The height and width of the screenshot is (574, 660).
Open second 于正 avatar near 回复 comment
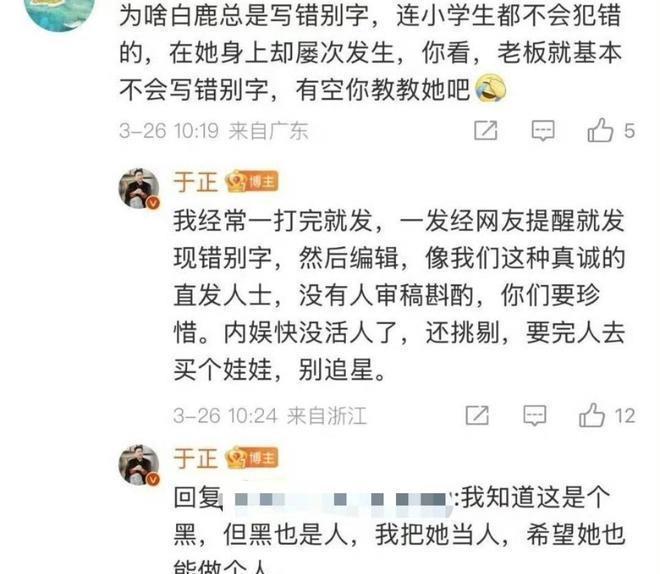pos(139,465)
